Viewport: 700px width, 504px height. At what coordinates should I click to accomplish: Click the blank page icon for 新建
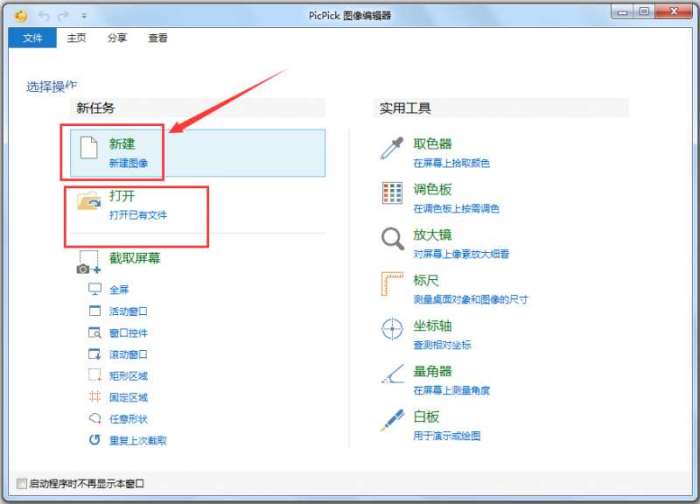88,147
